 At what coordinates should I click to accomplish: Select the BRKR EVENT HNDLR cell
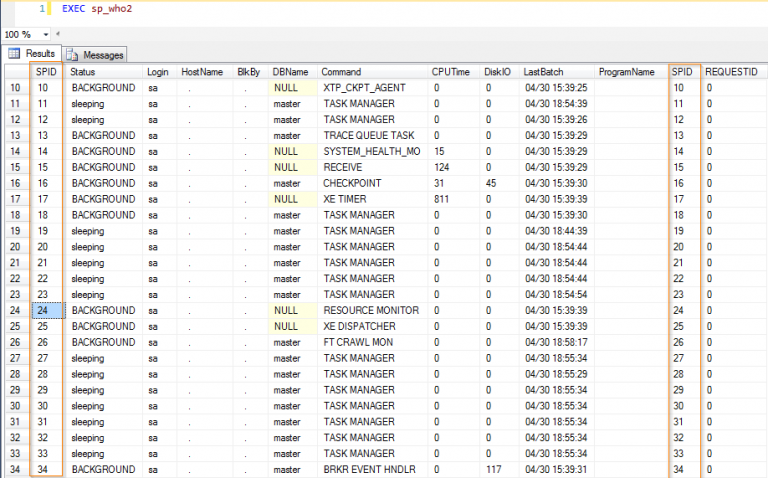368,469
